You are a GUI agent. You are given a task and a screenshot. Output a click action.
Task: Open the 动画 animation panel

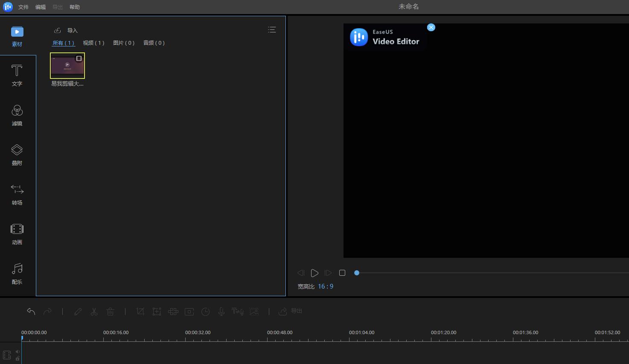click(x=17, y=234)
